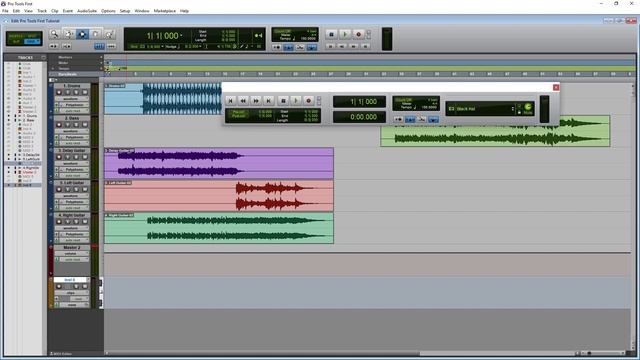Toggle metronome button in main toolbar MIDI controls

point(289,48)
